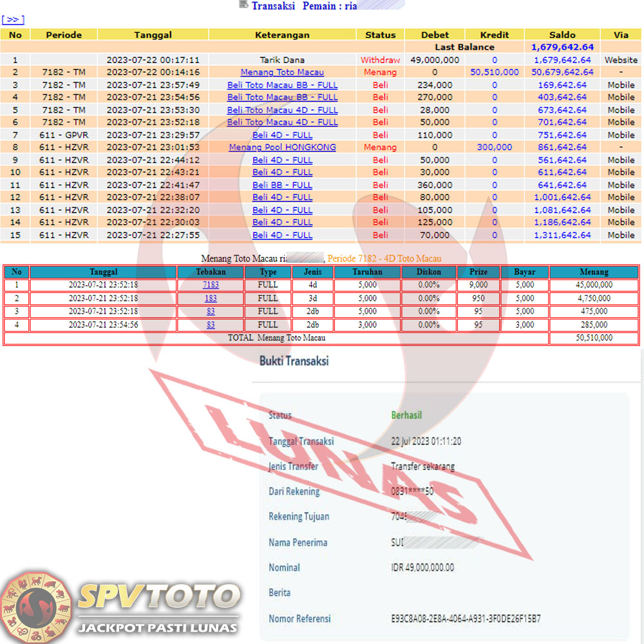Open the Beli BB - FULL link
The height and width of the screenshot is (644, 644).
[x=282, y=185]
